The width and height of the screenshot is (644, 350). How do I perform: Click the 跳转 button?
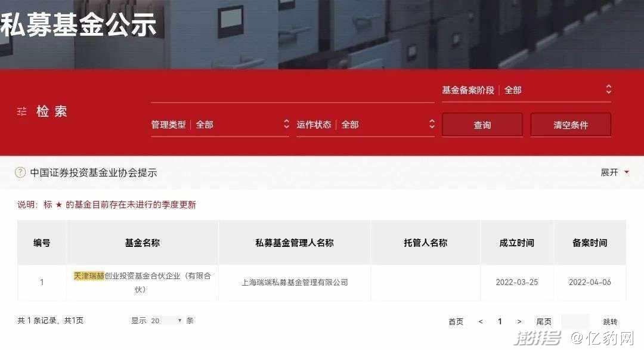(x=610, y=321)
